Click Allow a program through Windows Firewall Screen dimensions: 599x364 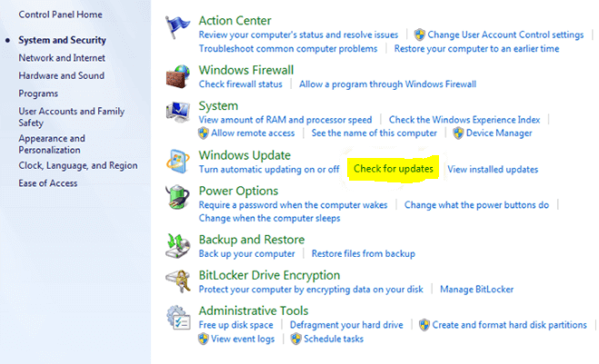387,84
